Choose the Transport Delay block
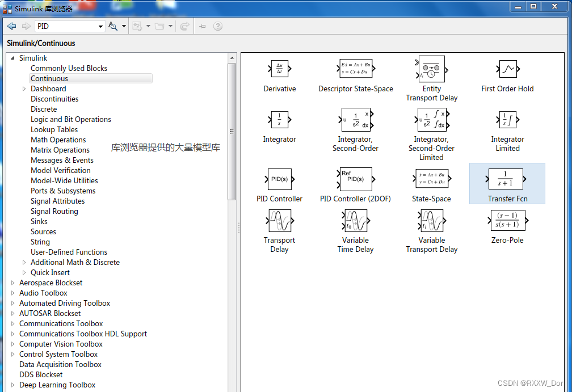572x392 pixels. click(x=279, y=221)
